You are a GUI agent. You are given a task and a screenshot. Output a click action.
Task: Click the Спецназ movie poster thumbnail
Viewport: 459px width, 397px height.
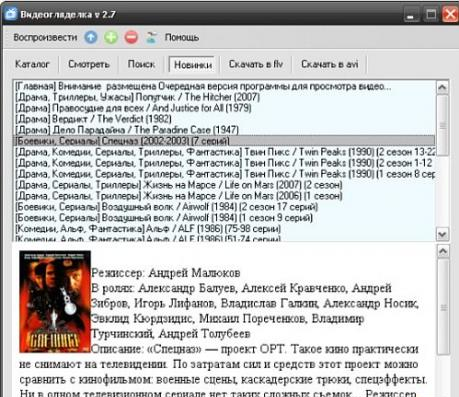click(55, 302)
